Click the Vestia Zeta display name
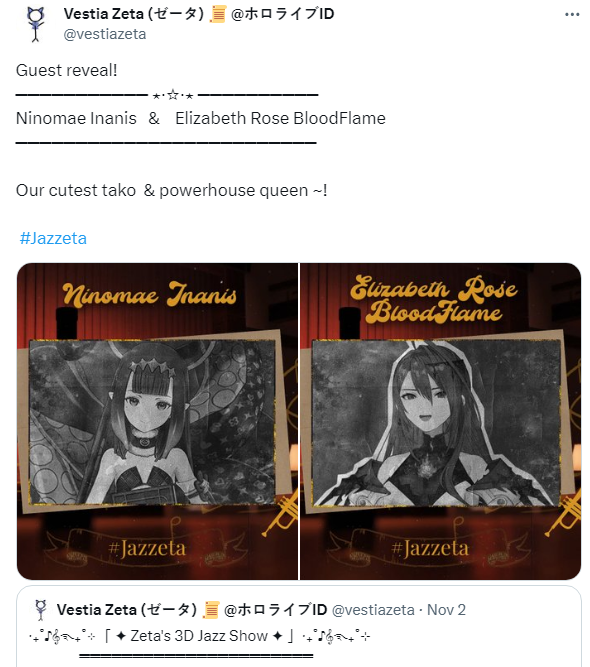 [x=134, y=14]
